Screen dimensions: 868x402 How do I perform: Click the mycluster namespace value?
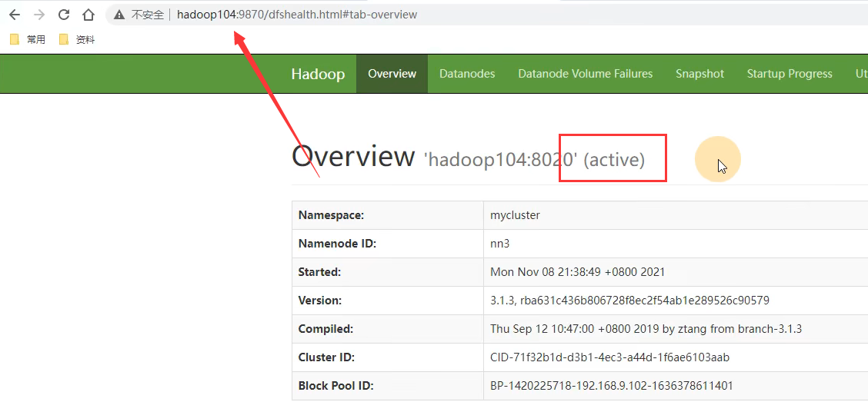[515, 215]
